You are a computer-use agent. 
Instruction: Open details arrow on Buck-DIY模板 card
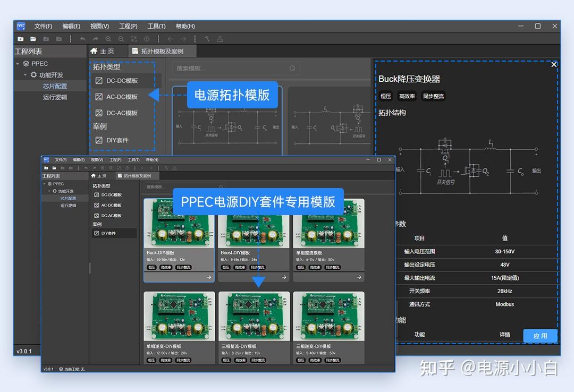208,277
